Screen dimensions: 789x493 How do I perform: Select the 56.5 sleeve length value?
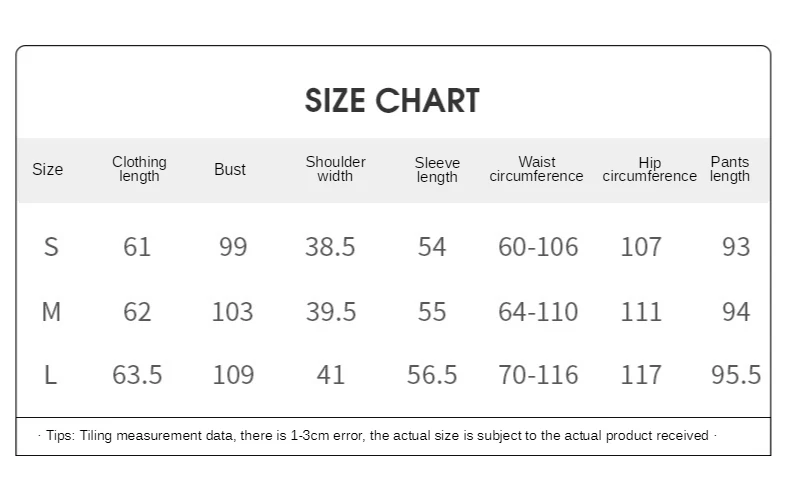(432, 375)
